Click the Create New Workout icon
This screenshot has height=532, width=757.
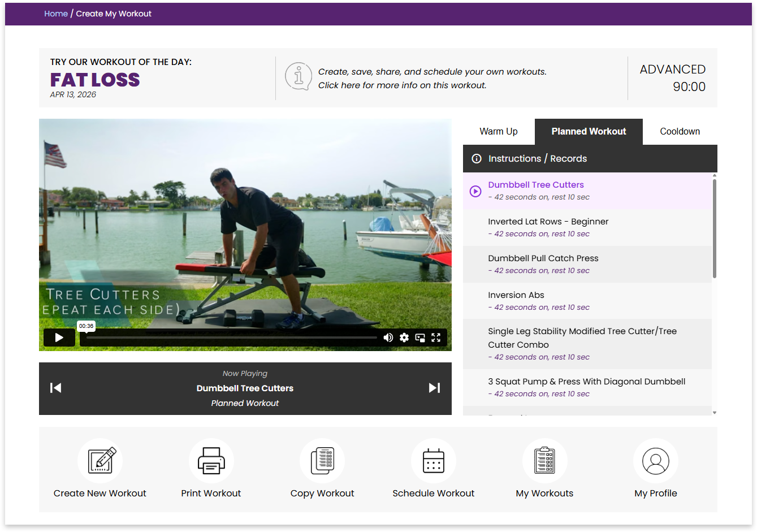click(x=100, y=461)
